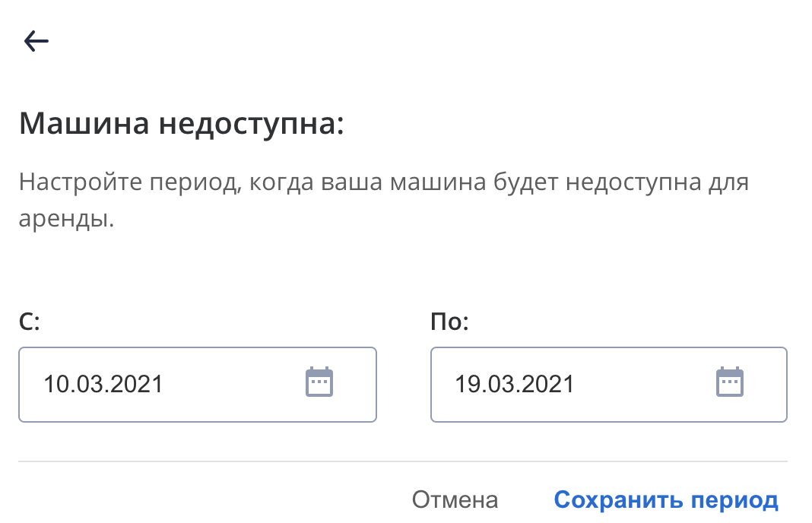Expand the date picker in the "С:" field
Image resolution: width=812 pixels, height=523 pixels.
click(x=319, y=382)
